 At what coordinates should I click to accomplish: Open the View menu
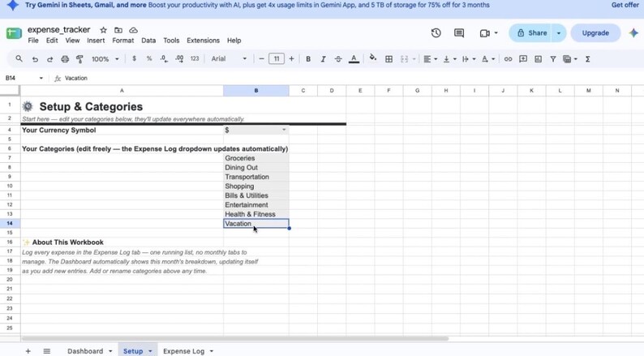click(72, 41)
